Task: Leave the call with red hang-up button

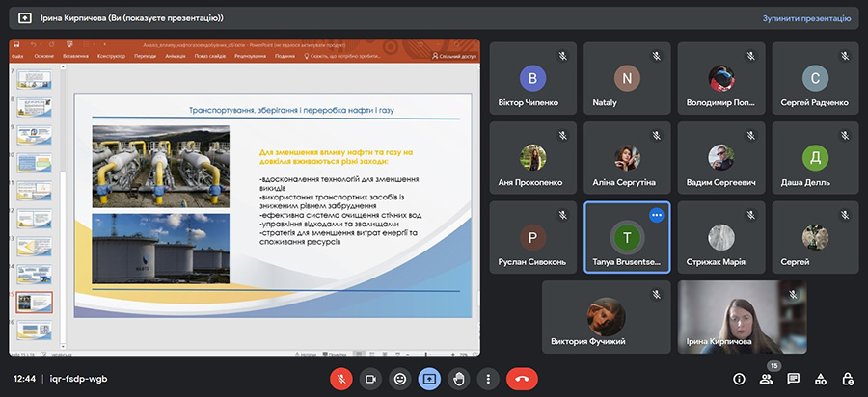Action: click(x=522, y=379)
